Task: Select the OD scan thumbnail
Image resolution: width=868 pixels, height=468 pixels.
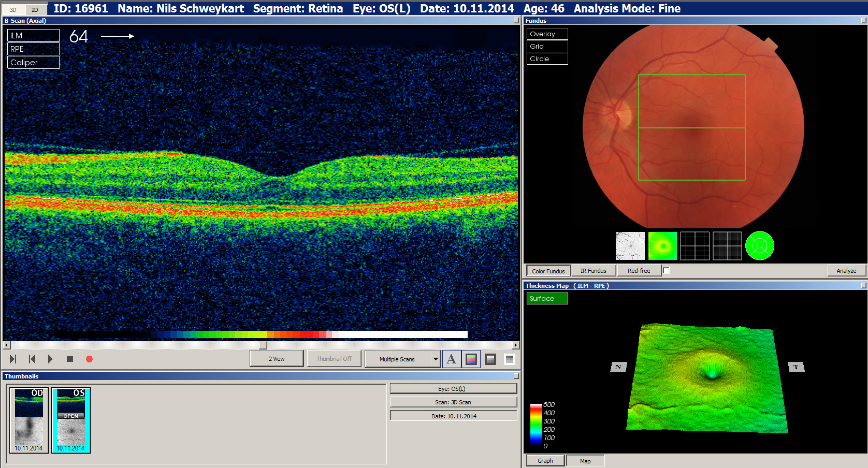Action: point(29,420)
